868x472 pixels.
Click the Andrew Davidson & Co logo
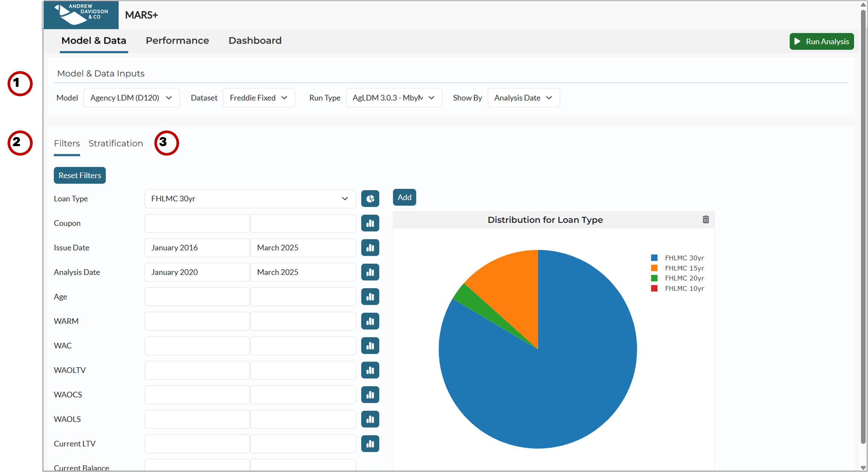coord(81,15)
